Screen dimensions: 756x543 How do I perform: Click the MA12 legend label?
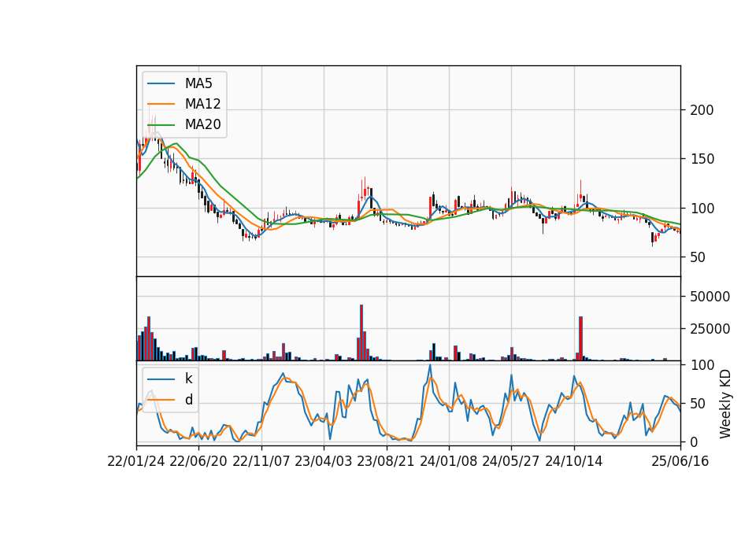202,104
